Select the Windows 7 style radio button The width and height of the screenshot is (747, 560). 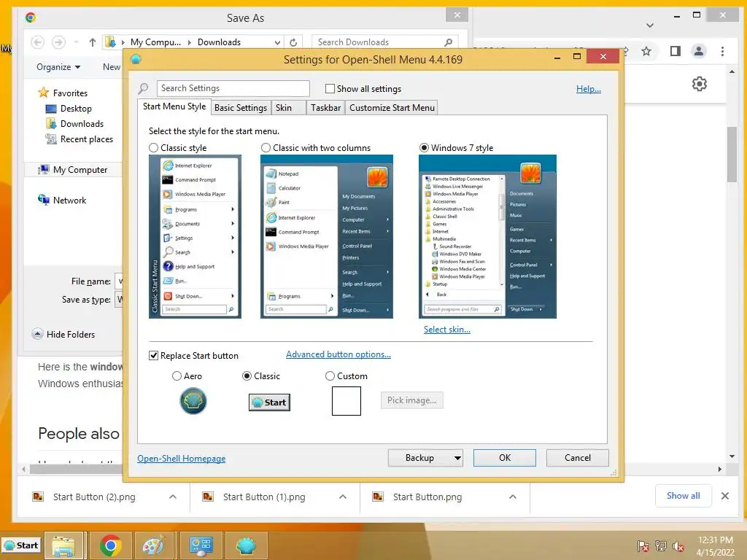point(424,148)
